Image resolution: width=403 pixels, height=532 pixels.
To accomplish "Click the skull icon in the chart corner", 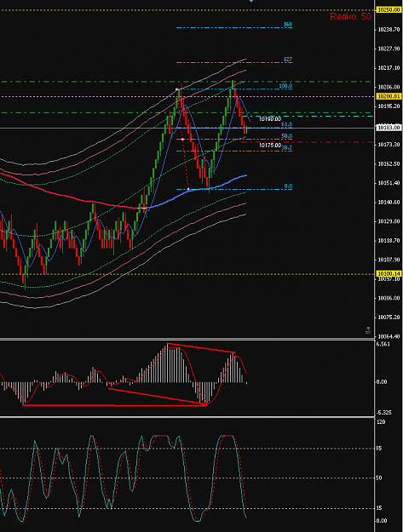I will point(368,329).
